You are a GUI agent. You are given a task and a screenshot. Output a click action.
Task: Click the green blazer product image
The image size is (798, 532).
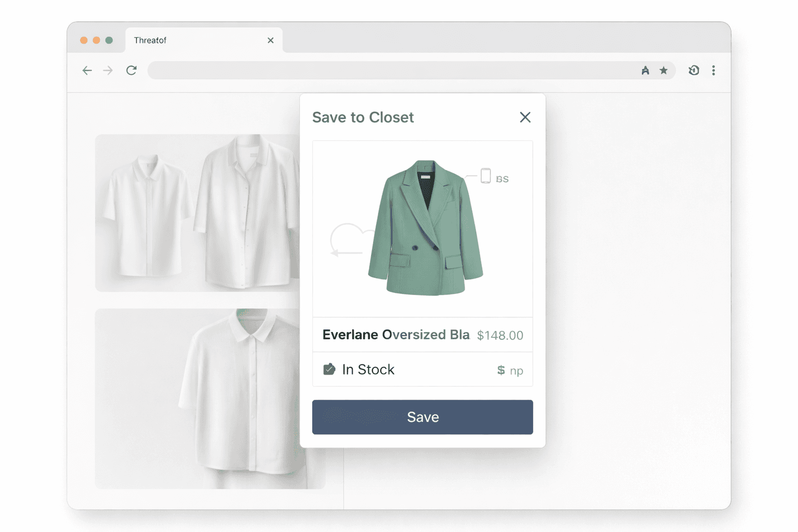(x=425, y=228)
